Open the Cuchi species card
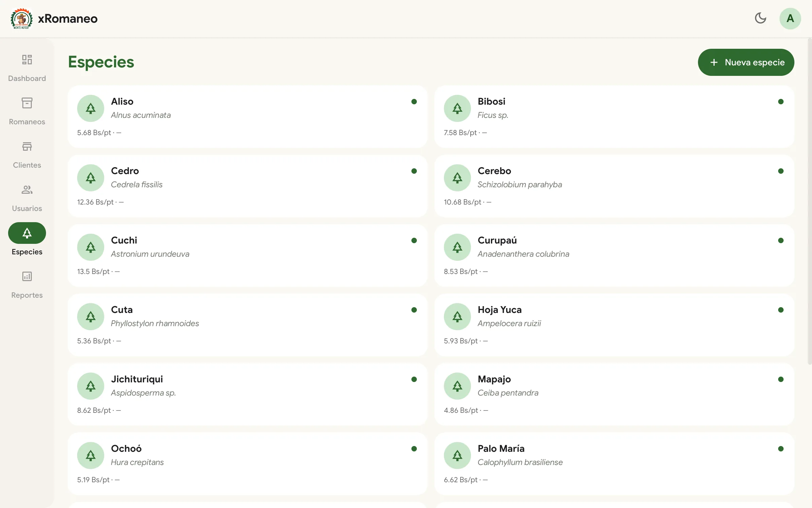Viewport: 812px width, 508px height. pos(247,255)
